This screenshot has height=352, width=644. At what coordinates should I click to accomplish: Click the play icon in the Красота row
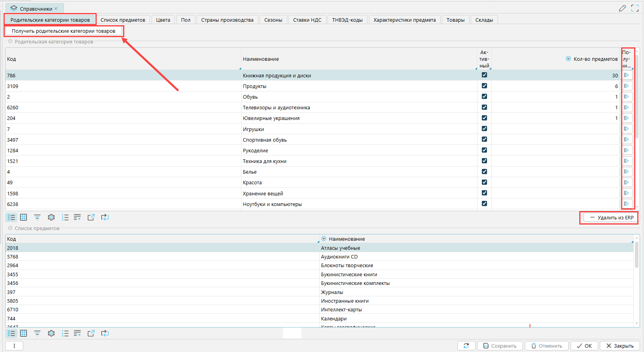627,182
